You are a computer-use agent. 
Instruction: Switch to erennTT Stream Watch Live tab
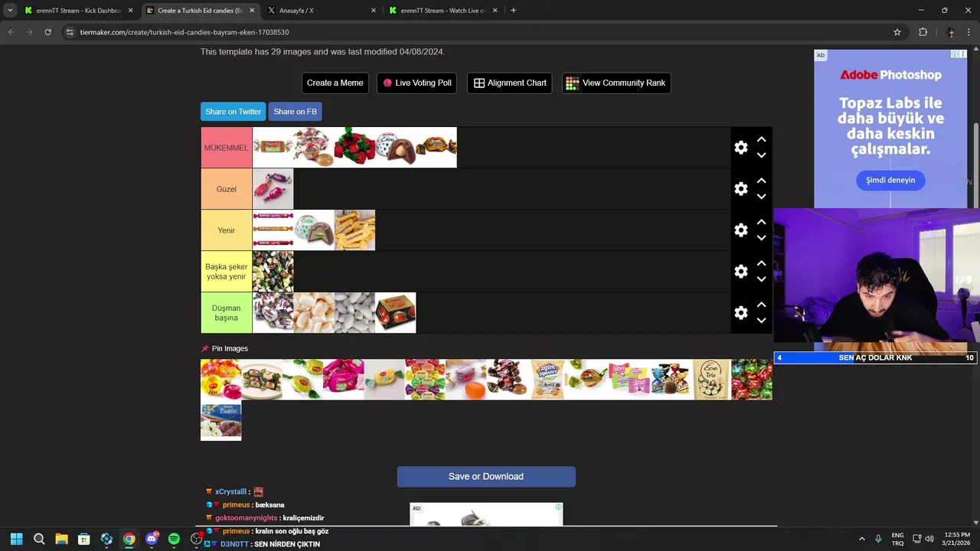point(443,11)
